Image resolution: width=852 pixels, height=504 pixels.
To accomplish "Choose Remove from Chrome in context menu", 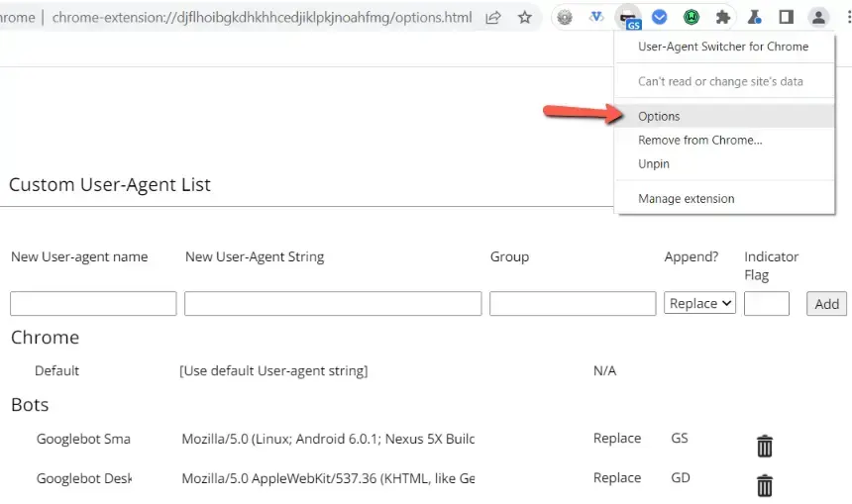I will (x=699, y=141).
